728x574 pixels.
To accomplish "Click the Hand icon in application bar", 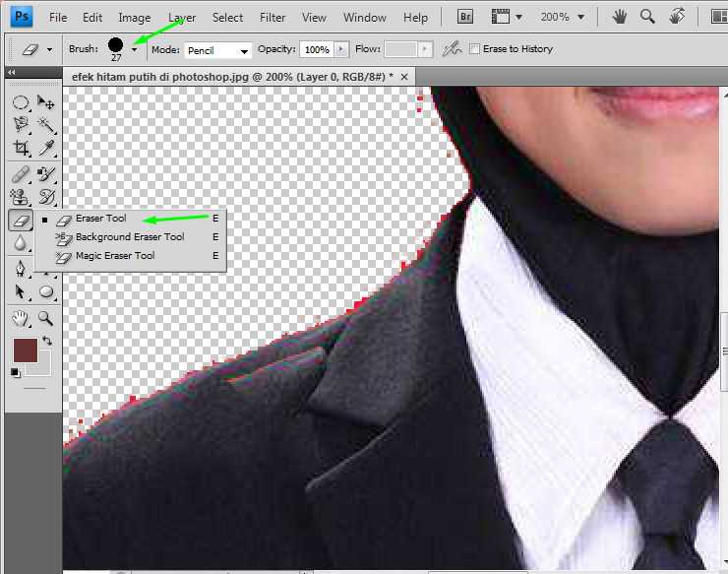I will [619, 17].
